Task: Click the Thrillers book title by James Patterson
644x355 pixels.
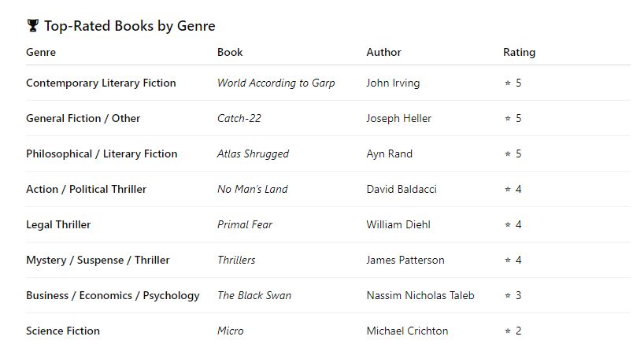Action: [x=236, y=260]
